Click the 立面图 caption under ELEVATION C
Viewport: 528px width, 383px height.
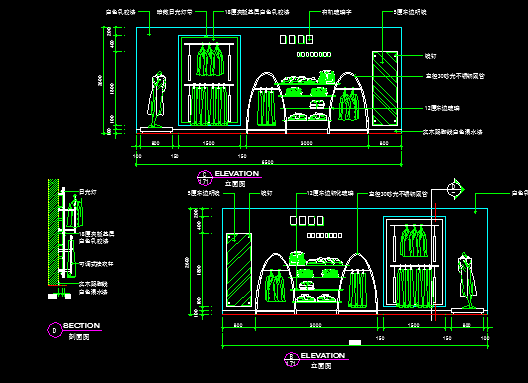[x=235, y=184]
